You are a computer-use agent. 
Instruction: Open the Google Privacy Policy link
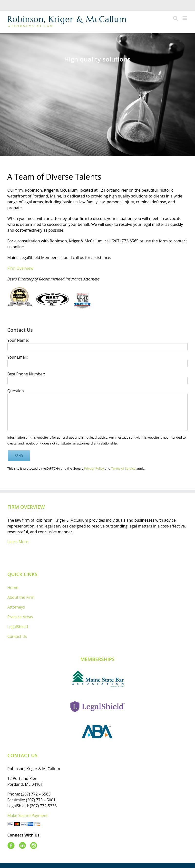(94, 468)
